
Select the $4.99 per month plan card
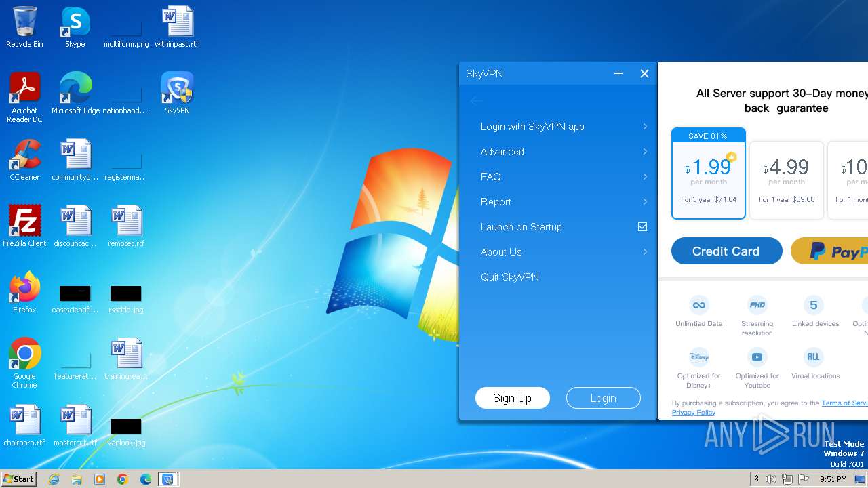click(x=787, y=180)
